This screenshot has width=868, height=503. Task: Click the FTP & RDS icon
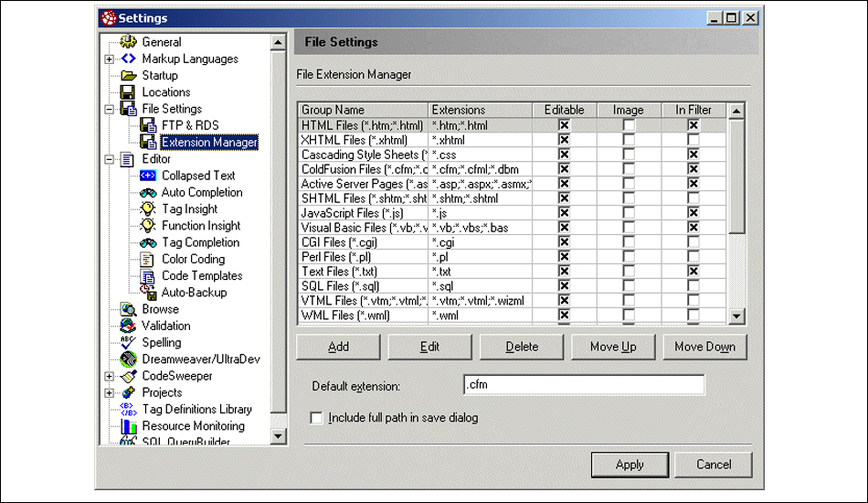pyautogui.click(x=148, y=125)
